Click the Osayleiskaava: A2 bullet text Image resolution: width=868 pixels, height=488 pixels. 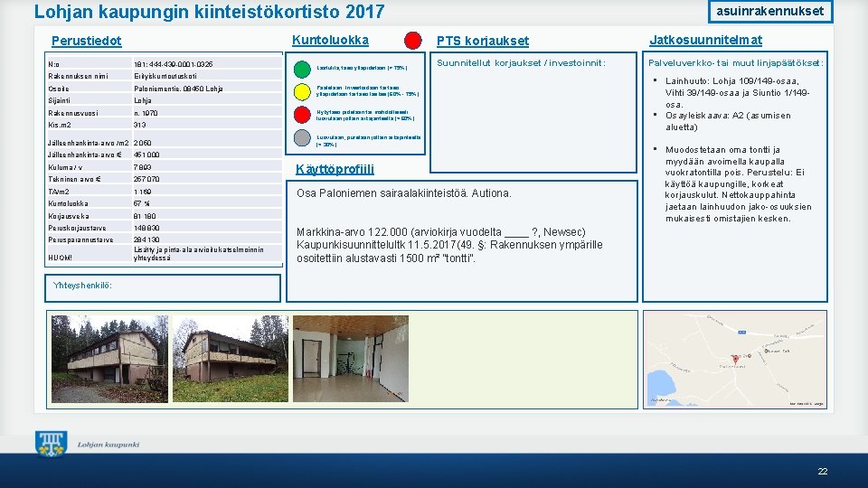click(x=728, y=121)
